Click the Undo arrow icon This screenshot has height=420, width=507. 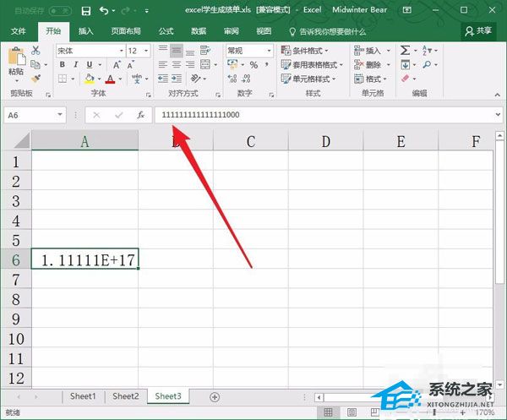pos(104,11)
